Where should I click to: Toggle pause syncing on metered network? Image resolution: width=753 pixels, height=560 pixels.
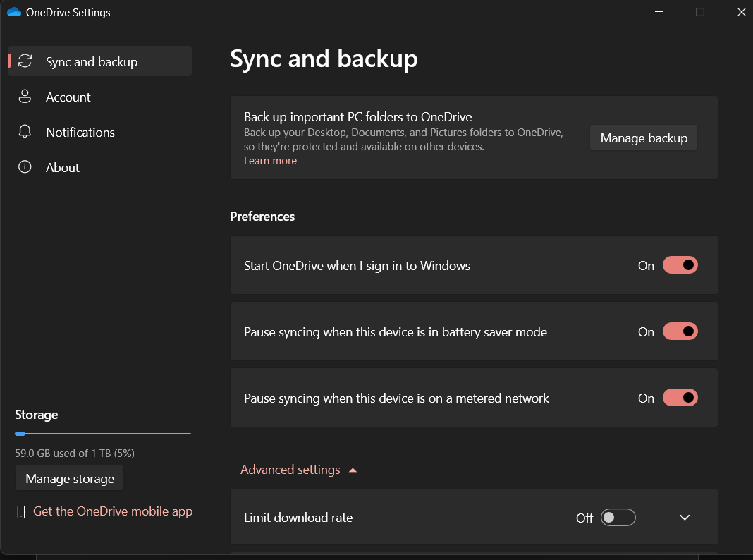point(680,398)
